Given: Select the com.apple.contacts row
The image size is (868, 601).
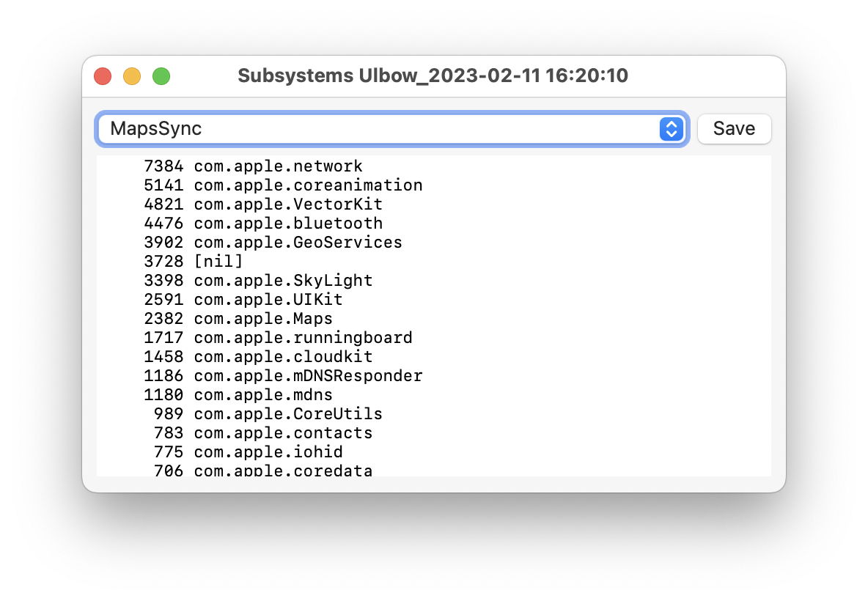Looking at the screenshot, I should pyautogui.click(x=283, y=433).
